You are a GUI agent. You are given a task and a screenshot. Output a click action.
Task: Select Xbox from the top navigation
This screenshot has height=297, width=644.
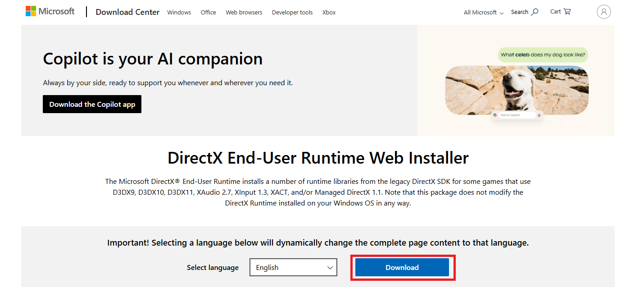[329, 12]
